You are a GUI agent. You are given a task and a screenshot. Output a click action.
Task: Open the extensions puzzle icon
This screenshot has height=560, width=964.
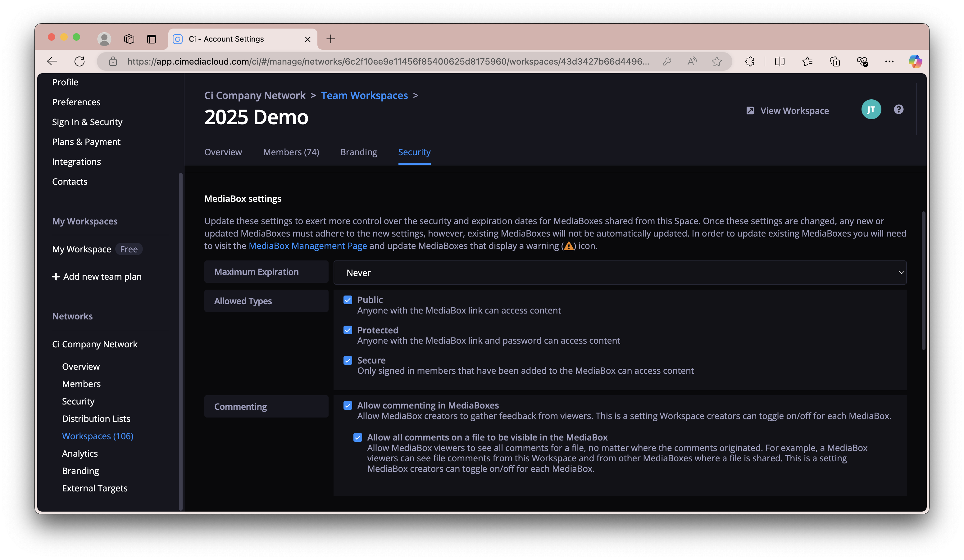[750, 61]
